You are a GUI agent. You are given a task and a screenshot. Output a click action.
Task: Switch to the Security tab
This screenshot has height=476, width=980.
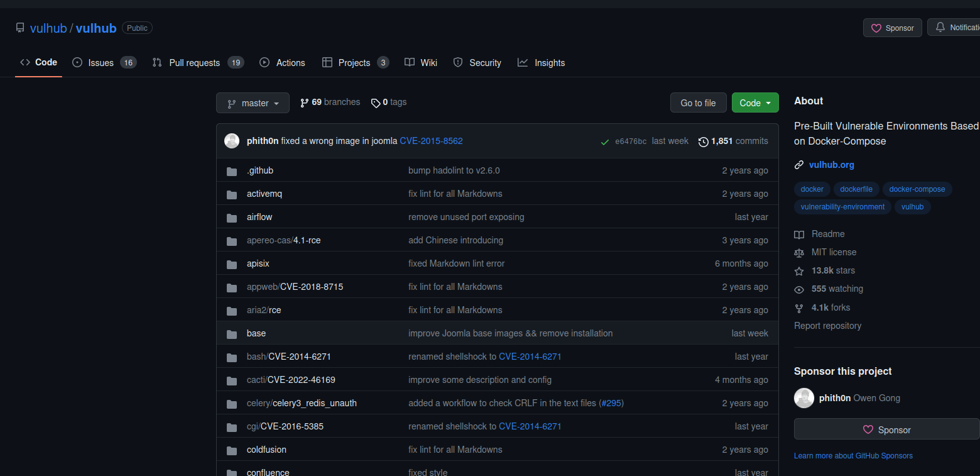[x=477, y=63]
